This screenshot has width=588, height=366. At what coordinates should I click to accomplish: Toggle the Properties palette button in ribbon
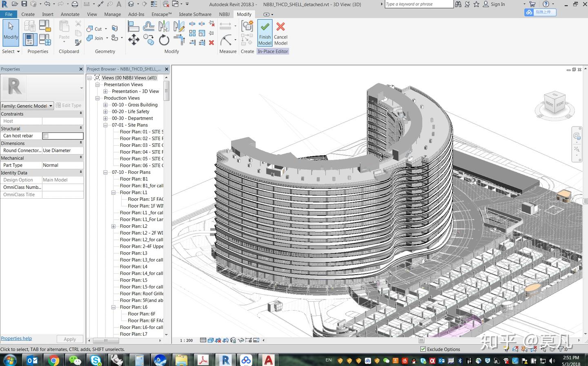point(29,40)
